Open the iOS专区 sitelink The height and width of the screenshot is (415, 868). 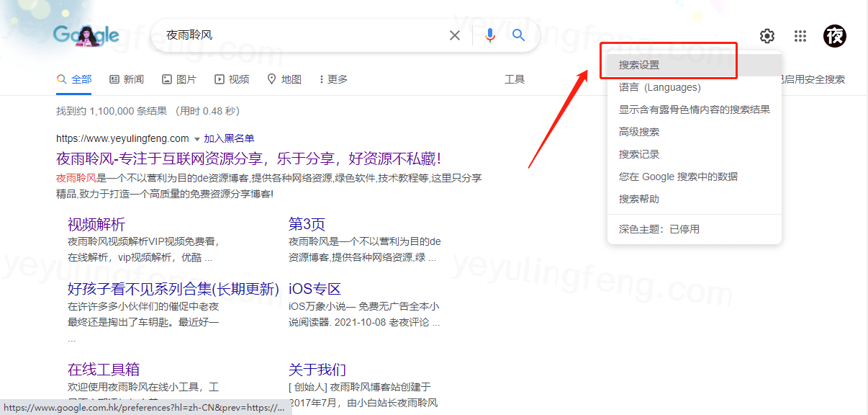pyautogui.click(x=315, y=290)
